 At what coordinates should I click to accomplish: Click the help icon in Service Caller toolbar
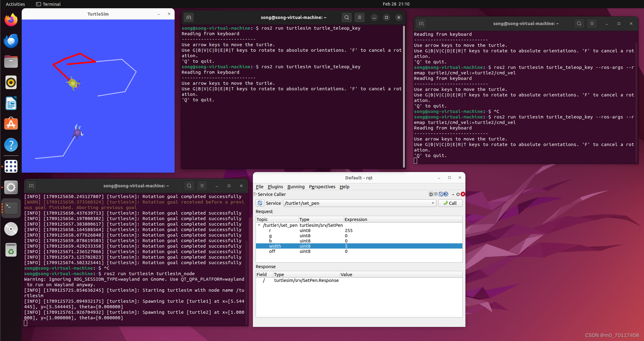(x=446, y=194)
